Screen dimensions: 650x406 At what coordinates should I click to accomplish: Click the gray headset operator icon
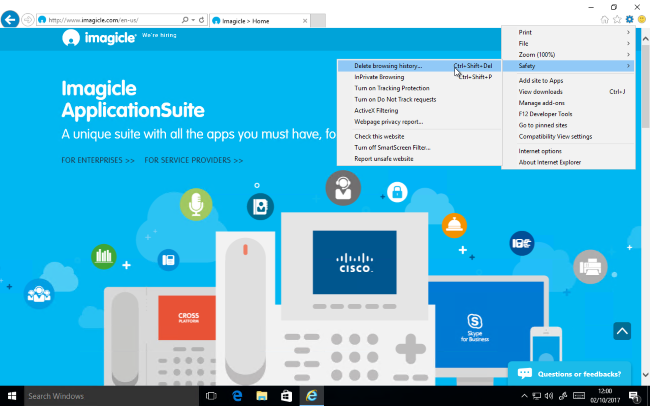(343, 188)
